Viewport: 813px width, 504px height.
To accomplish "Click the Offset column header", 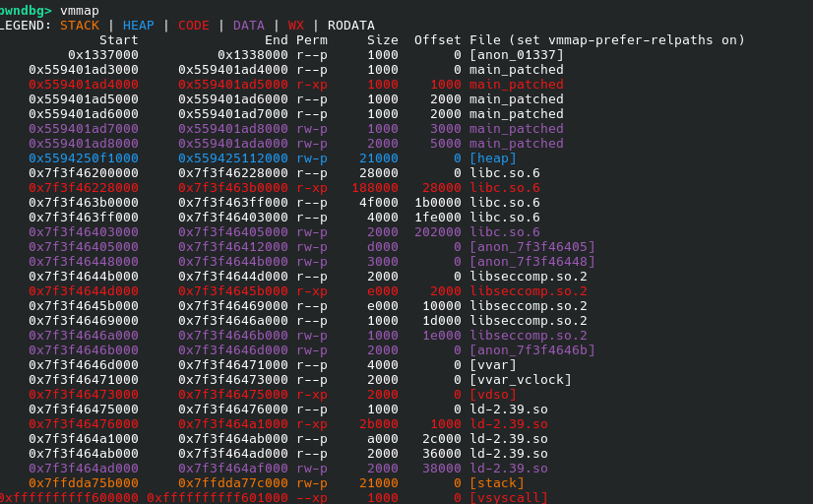I will coord(438,40).
